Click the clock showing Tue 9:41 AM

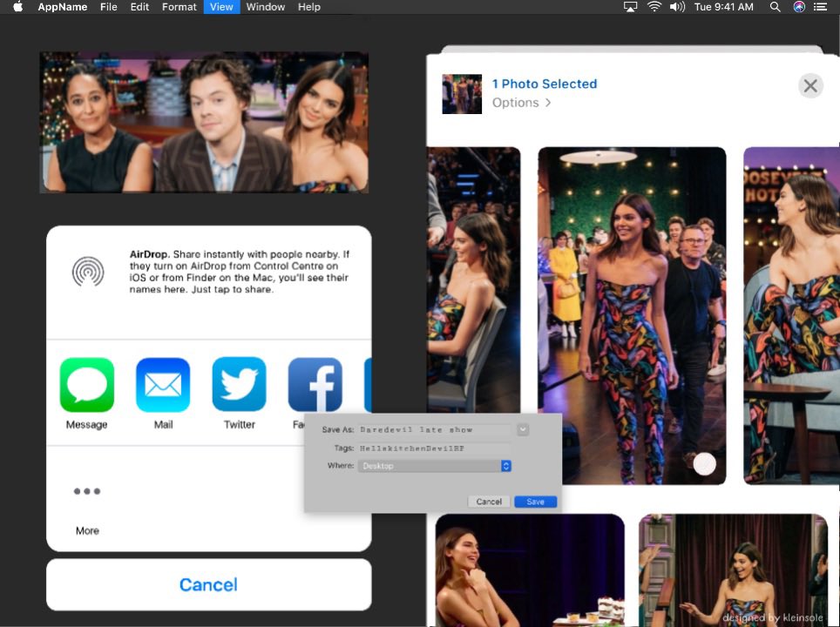(723, 7)
